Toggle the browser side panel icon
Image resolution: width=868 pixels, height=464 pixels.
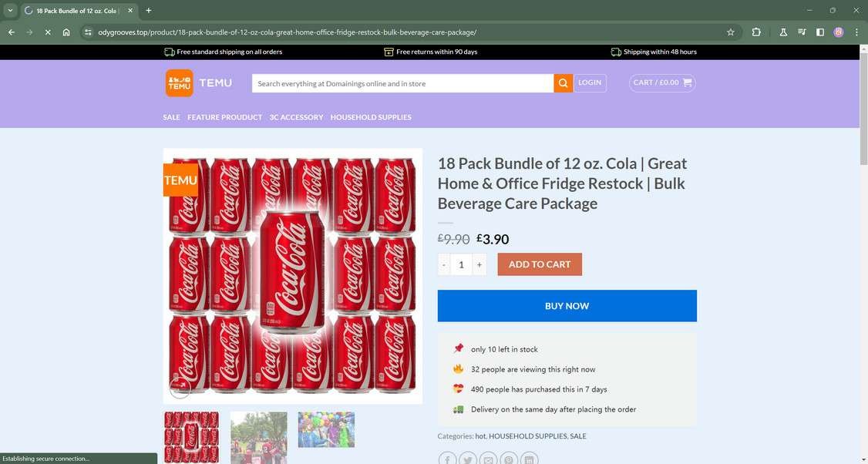coord(820,32)
